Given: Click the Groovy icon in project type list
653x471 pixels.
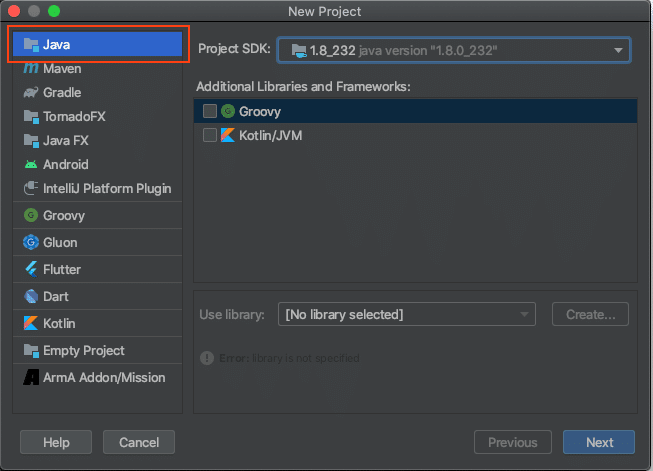Looking at the screenshot, I should click(31, 215).
